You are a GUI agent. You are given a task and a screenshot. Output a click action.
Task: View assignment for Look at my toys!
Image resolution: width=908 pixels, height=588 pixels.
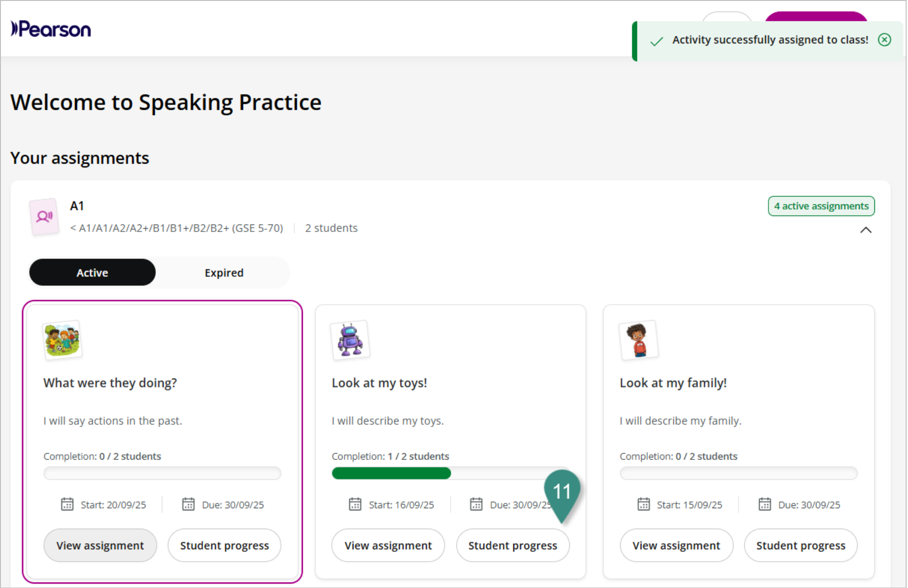(388, 546)
